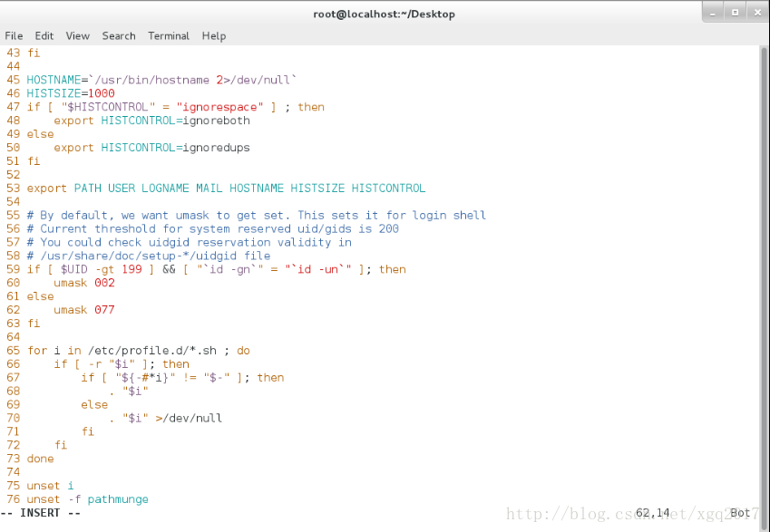Place cursor on "ignorespace" string
Screen dimensions: 770x532
tap(219, 107)
